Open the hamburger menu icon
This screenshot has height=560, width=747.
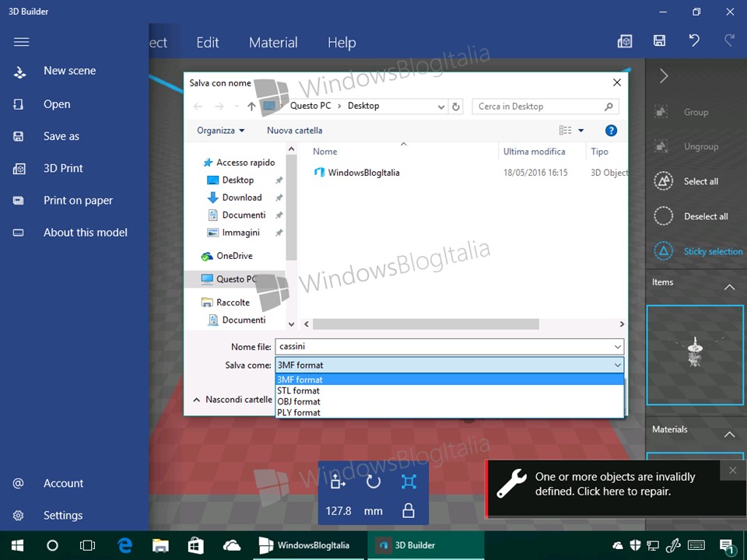tap(22, 42)
